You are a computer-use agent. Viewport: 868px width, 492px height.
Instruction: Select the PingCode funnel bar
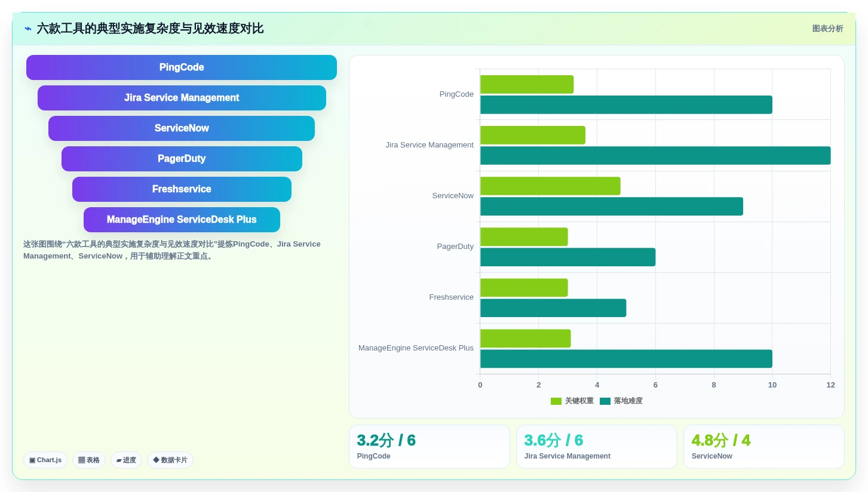182,67
